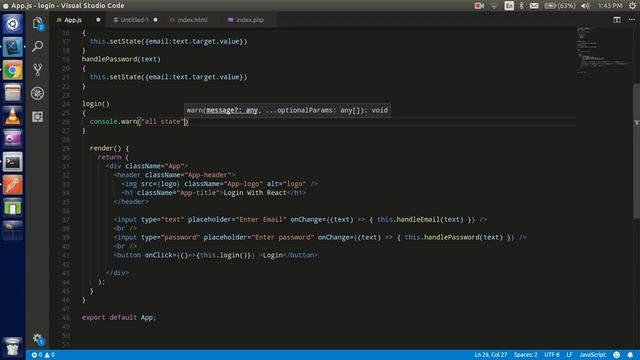This screenshot has height=360, width=640.
Task: Launch VLC media player from launcher
Action: point(12,116)
